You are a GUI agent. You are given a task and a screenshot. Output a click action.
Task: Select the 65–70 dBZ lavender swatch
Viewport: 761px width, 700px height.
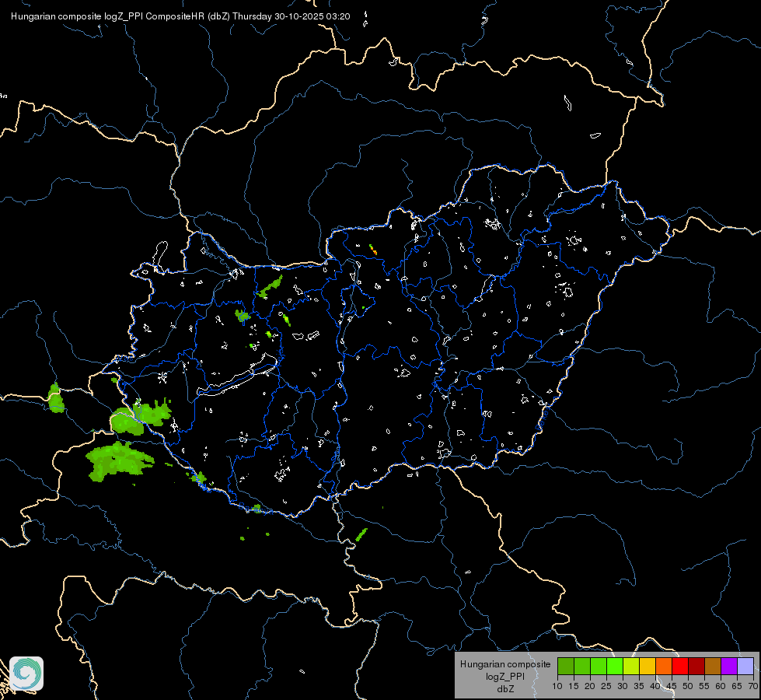[x=745, y=666]
